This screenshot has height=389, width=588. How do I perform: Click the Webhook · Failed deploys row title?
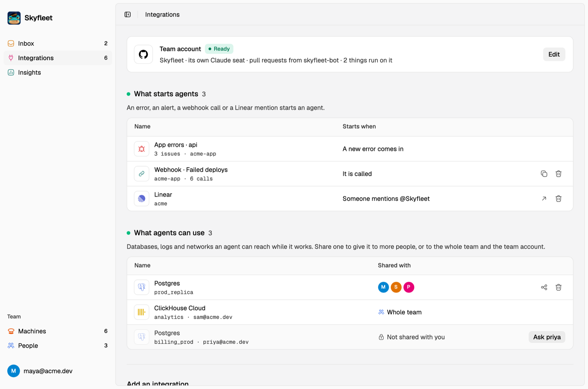pos(191,170)
